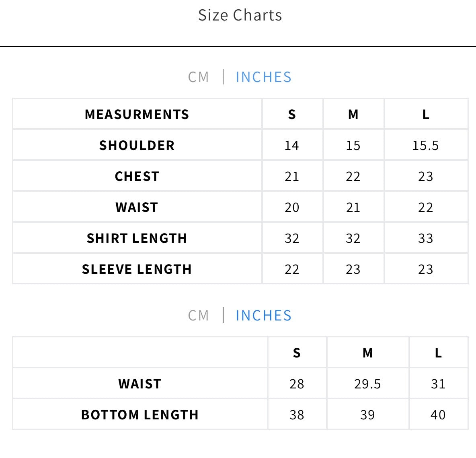476x458 pixels.
Task: Click the MEASURMENTS header cell
Action: coord(137,115)
